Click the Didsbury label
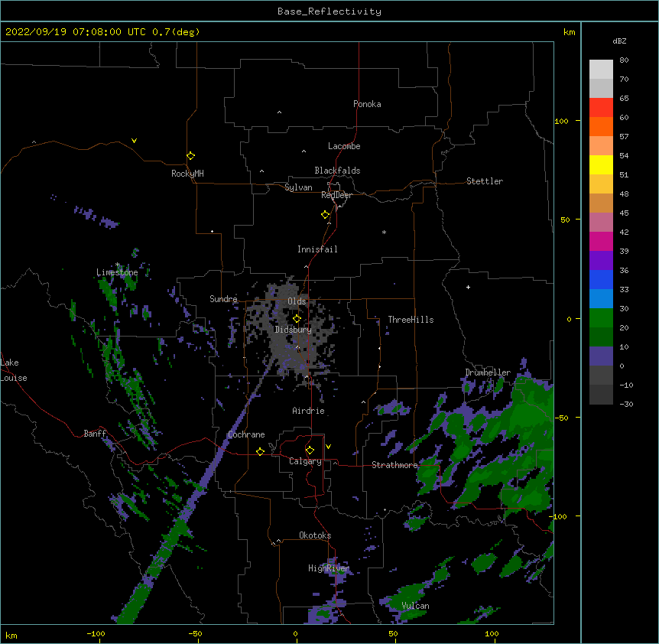 (x=294, y=330)
